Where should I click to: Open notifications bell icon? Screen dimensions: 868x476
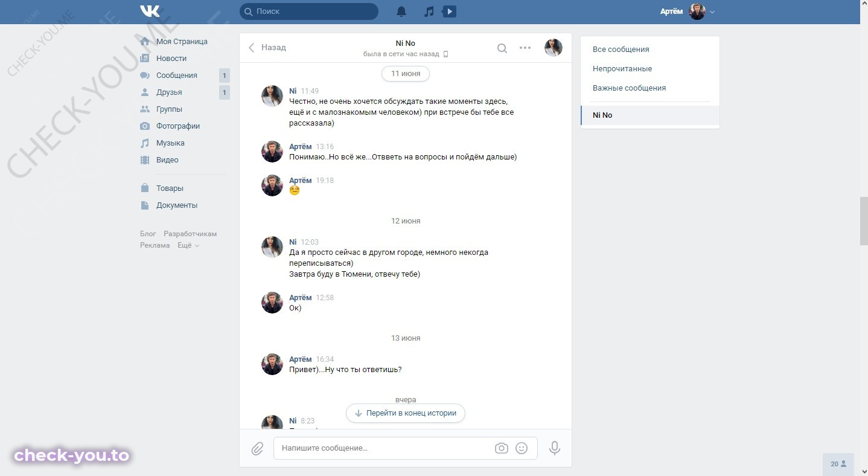tap(401, 11)
